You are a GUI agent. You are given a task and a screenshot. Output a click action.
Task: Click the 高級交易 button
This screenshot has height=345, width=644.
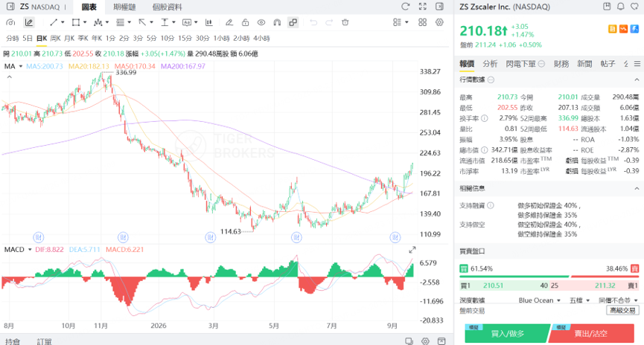[622, 311]
